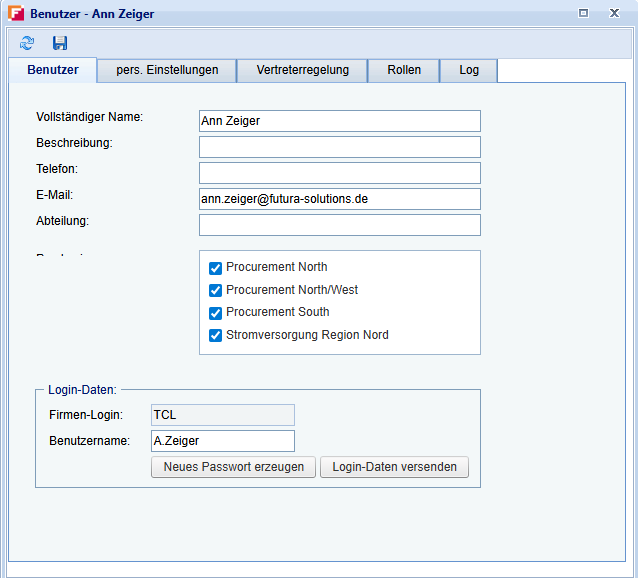The image size is (638, 578).
Task: Select the E-Mail input field
Action: [x=339, y=199]
